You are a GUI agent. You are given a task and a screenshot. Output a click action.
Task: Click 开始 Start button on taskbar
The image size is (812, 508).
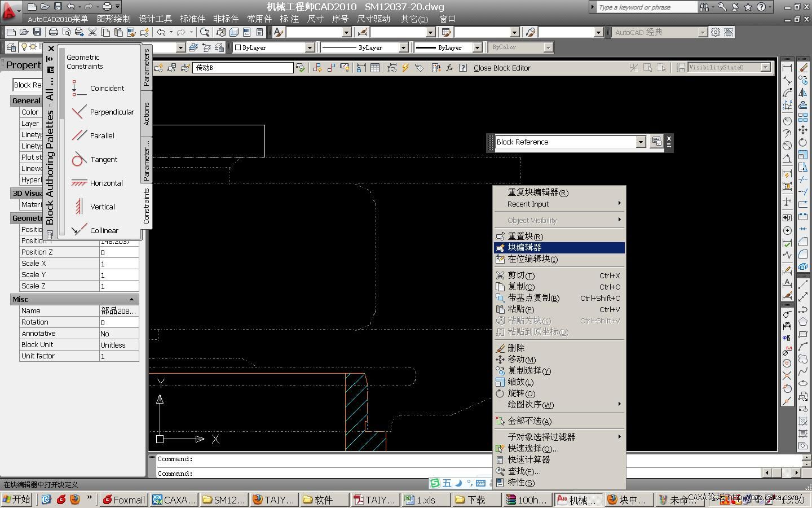16,500
